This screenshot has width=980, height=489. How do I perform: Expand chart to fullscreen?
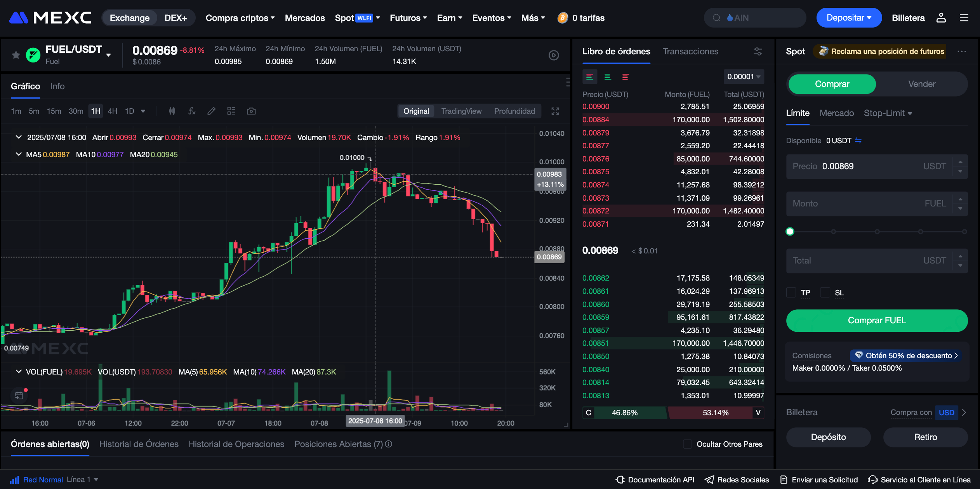555,111
